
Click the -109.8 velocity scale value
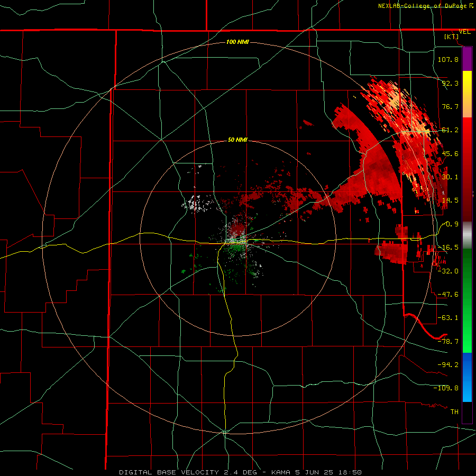[x=446, y=388]
